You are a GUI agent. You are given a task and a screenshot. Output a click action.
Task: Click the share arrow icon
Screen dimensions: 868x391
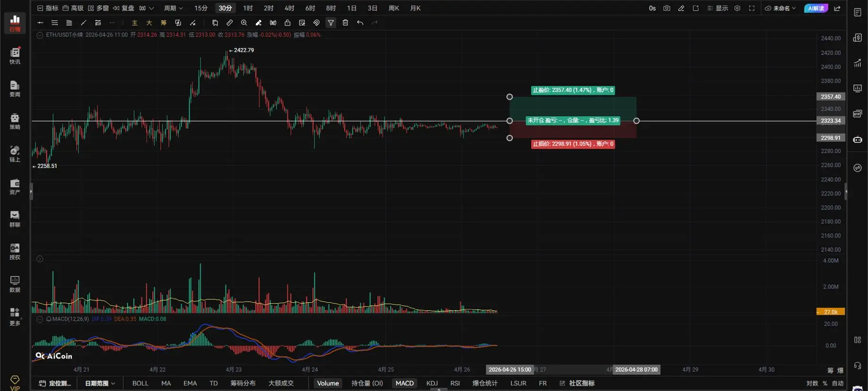click(837, 8)
